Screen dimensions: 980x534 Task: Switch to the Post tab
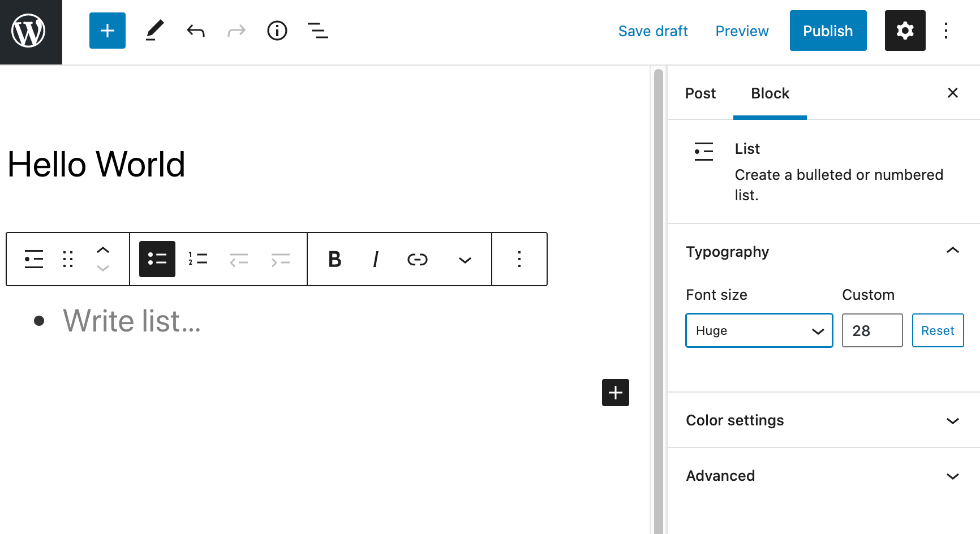(700, 93)
